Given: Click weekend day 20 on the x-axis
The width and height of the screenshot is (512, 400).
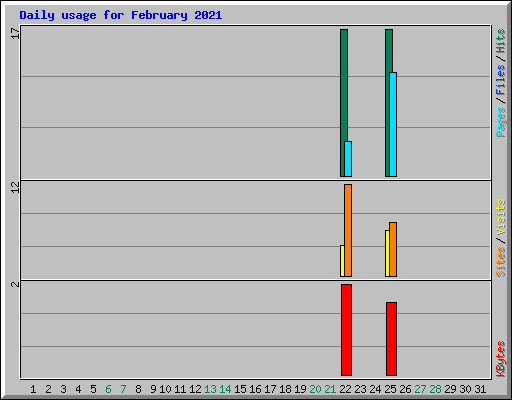Looking at the screenshot, I should 315,389.
